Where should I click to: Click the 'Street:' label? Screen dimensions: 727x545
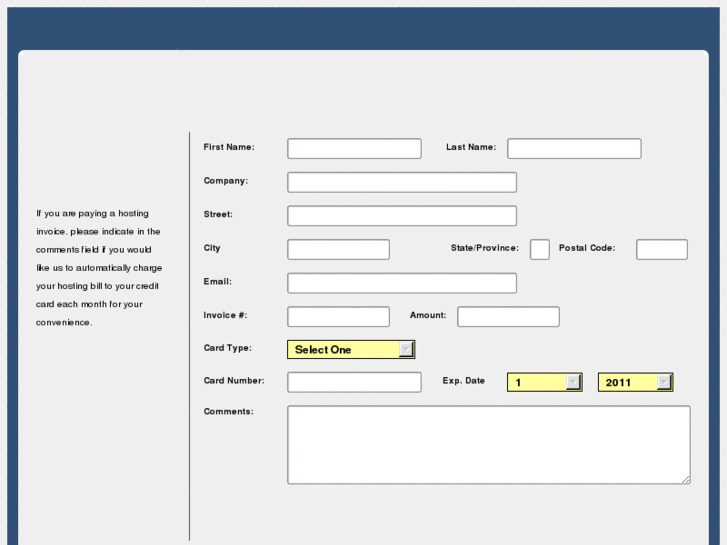pyautogui.click(x=218, y=214)
